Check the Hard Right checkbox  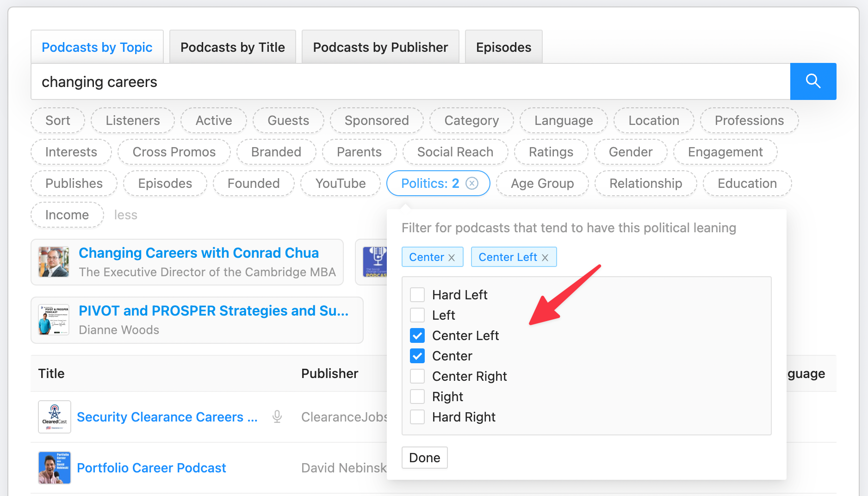coord(417,417)
